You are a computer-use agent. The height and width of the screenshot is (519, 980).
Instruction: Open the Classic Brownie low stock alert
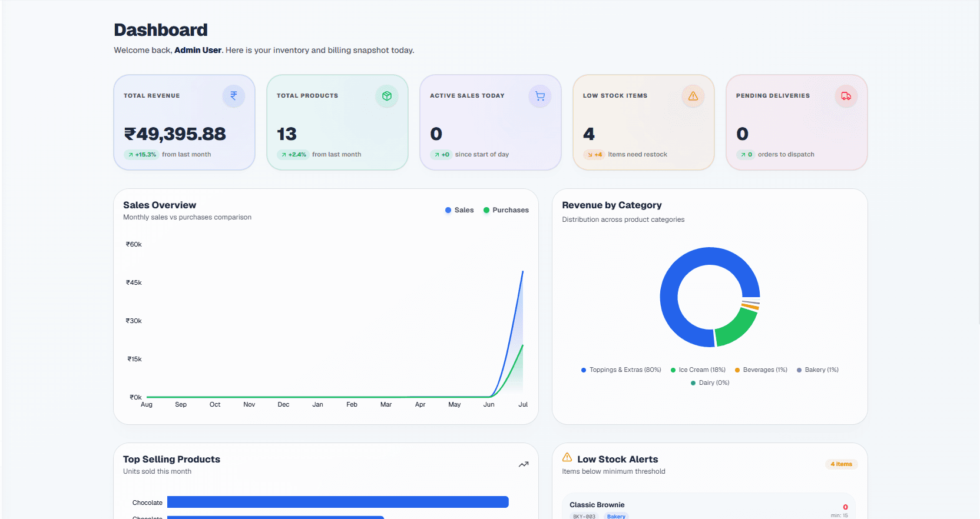click(x=709, y=507)
